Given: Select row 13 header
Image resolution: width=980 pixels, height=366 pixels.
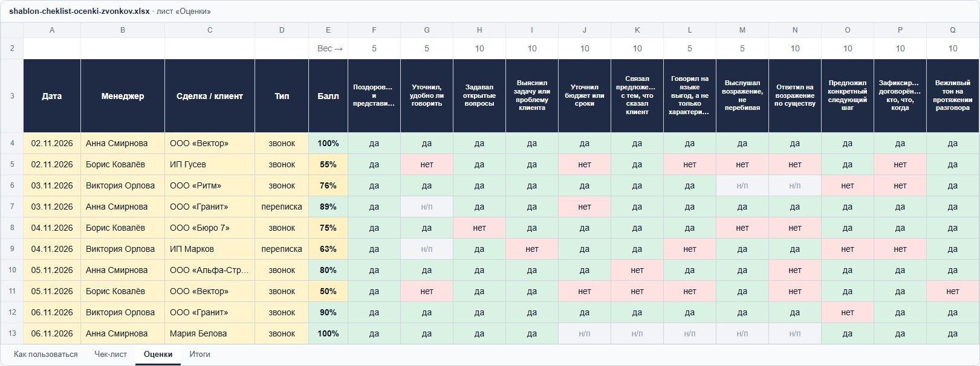Looking at the screenshot, I should coord(12,333).
